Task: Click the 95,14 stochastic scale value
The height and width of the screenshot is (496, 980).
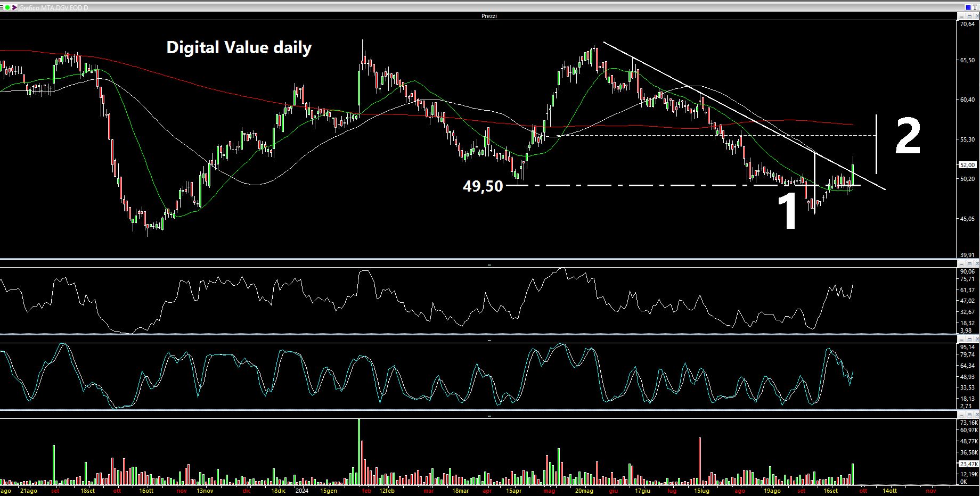Action: point(967,347)
